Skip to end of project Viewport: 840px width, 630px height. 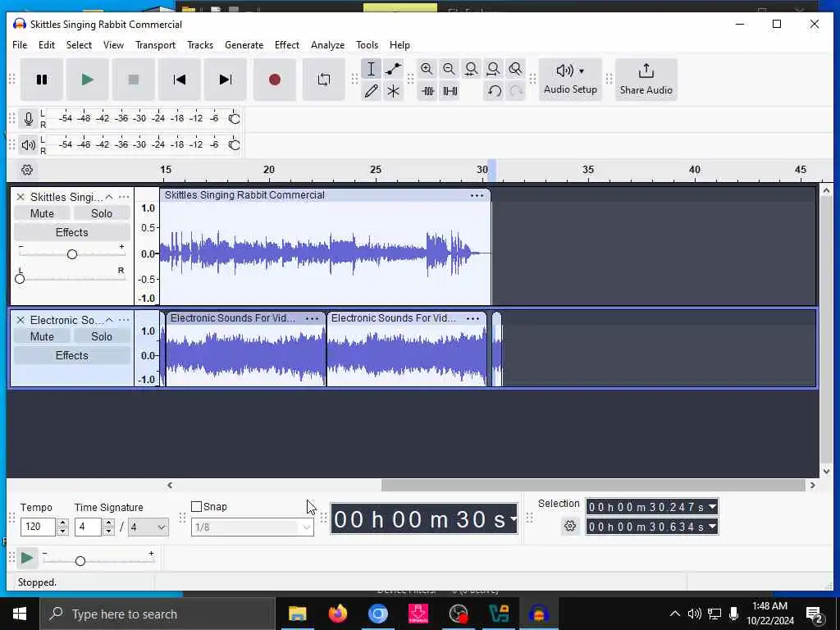pyautogui.click(x=226, y=80)
